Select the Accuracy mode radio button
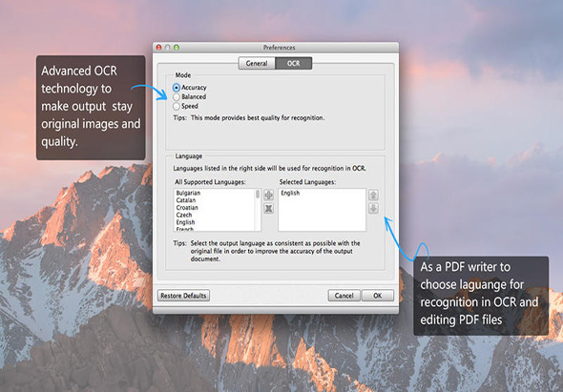Screen dimensions: 563x392 177,88
